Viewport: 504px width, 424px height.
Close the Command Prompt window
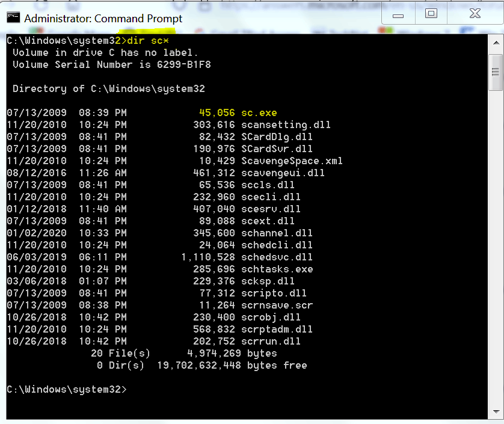(x=475, y=13)
